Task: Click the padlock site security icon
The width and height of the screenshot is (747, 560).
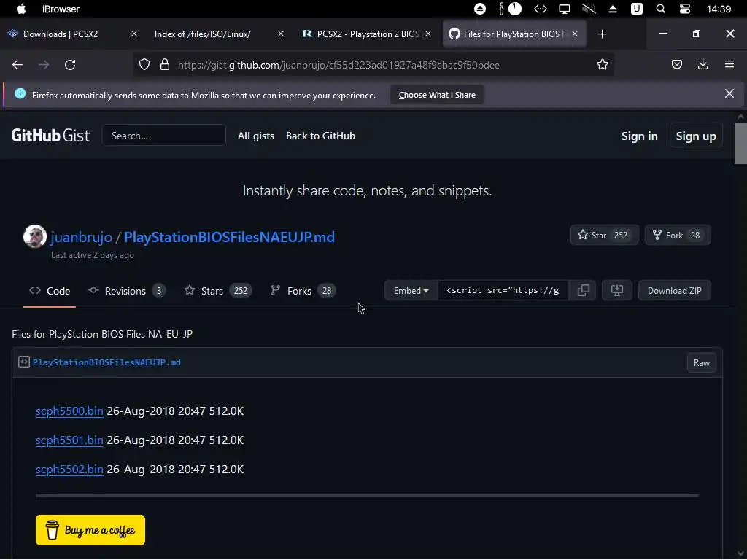Action: pyautogui.click(x=165, y=65)
